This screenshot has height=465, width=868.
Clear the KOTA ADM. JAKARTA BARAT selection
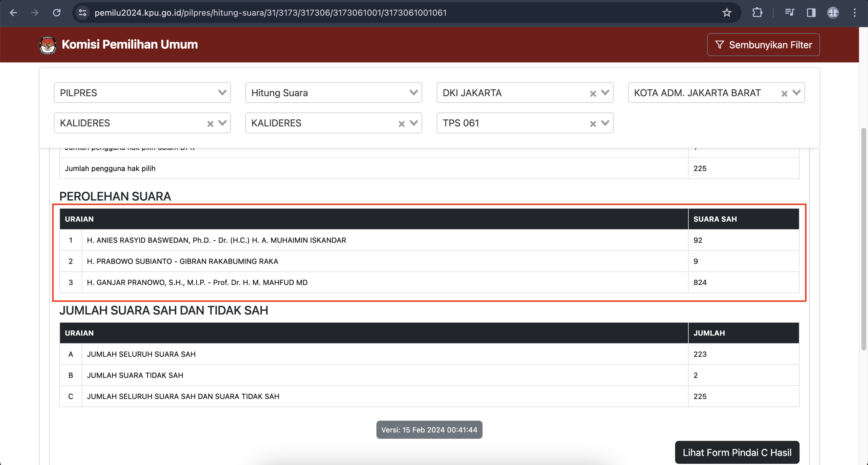(x=784, y=94)
